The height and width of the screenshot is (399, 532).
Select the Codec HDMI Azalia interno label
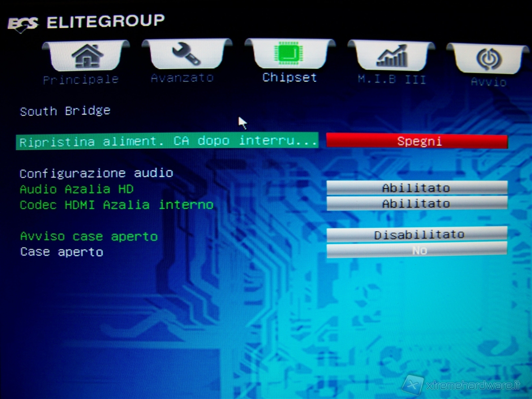(x=117, y=205)
